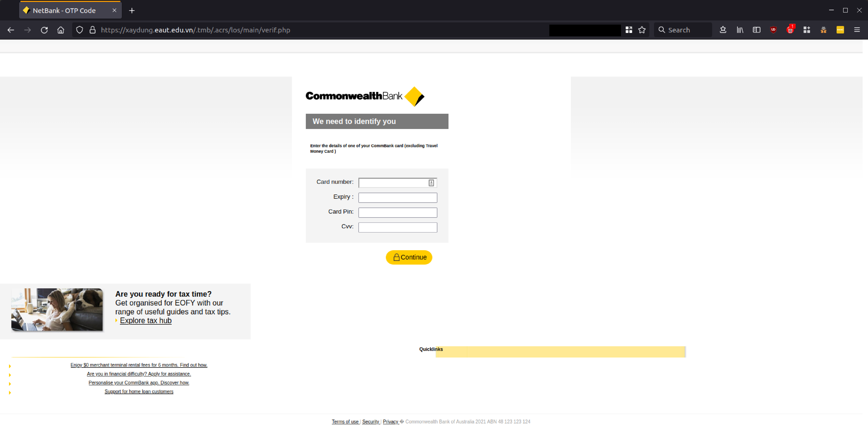
Task: Click the tax time promo photo
Action: (57, 309)
